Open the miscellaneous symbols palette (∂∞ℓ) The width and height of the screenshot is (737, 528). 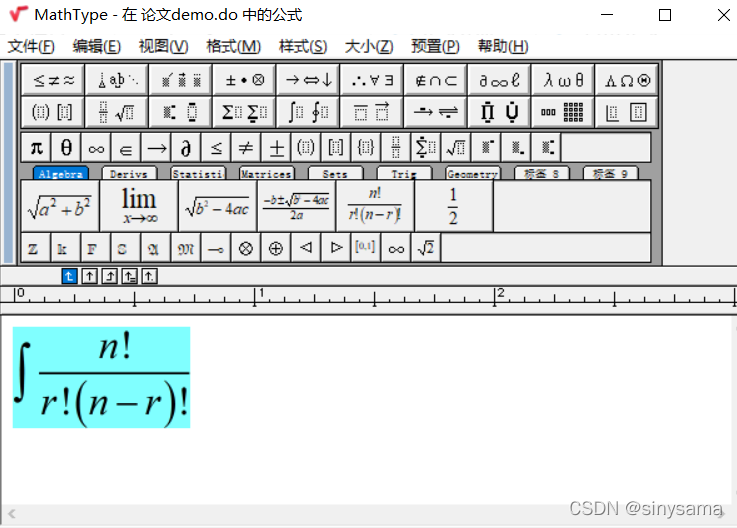(499, 80)
